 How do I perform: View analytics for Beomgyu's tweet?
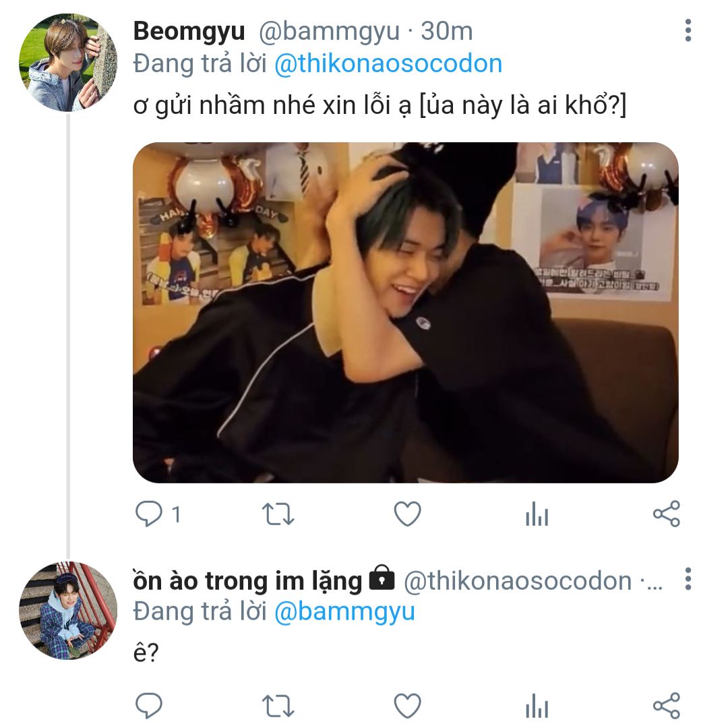(x=537, y=516)
